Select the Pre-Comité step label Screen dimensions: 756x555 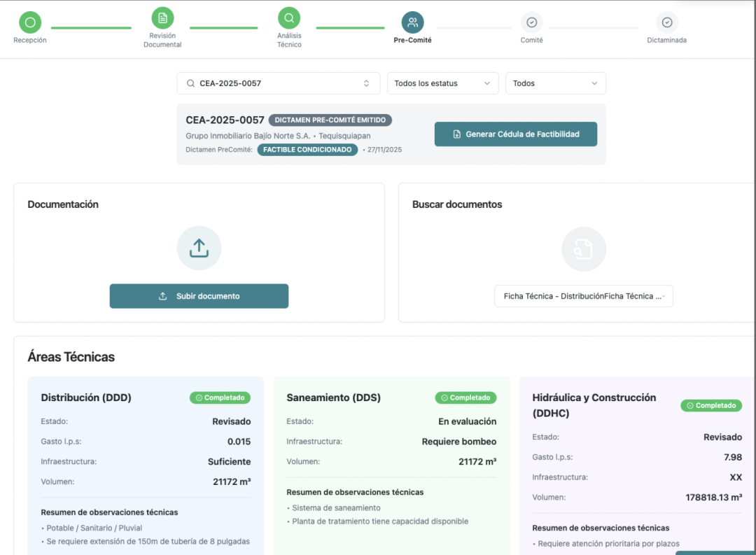tap(412, 41)
